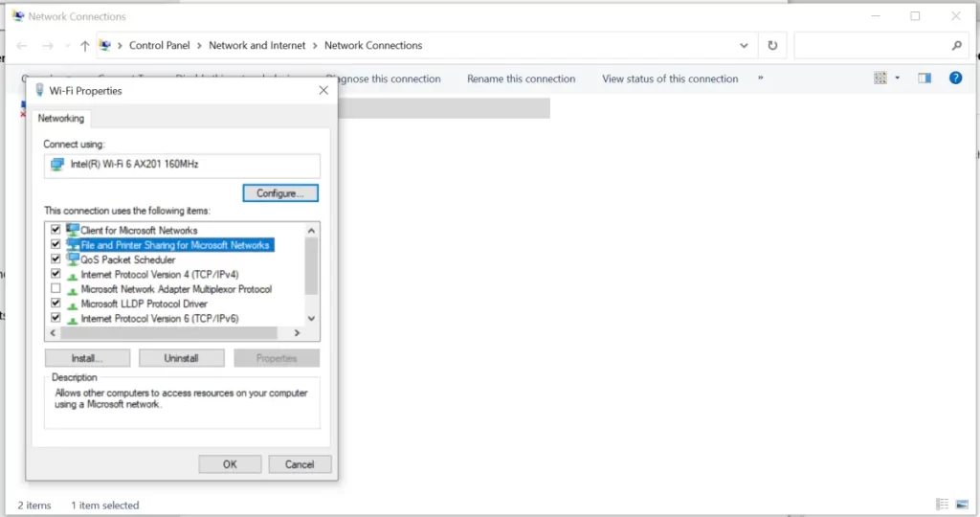Cancel the Wi-Fi Properties dialog

(x=300, y=464)
